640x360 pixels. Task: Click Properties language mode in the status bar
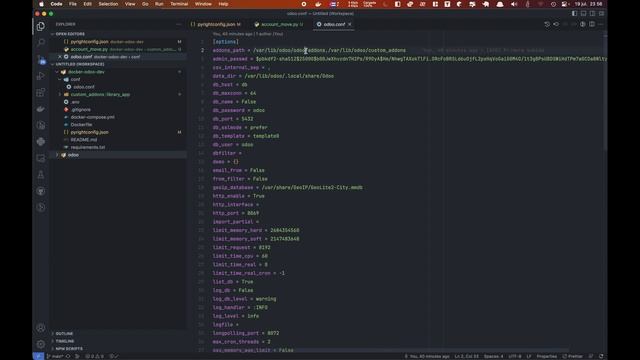pyautogui.click(x=547, y=356)
